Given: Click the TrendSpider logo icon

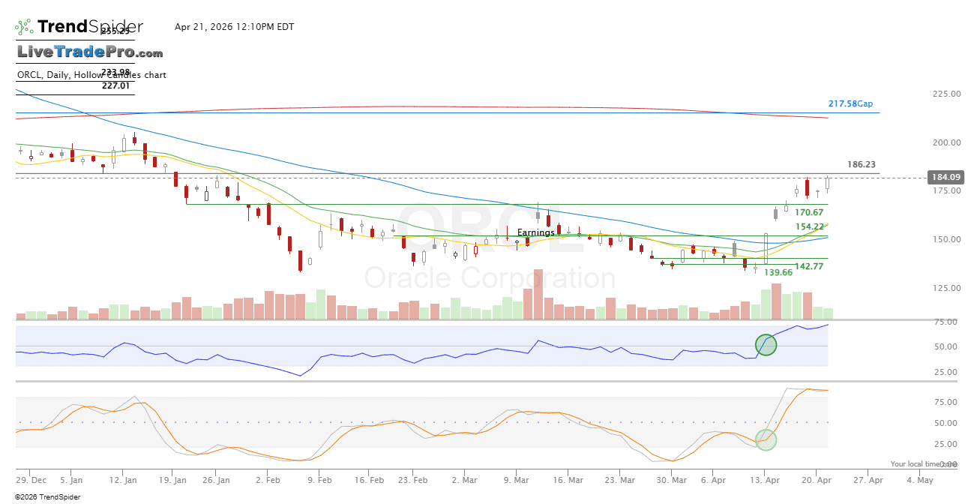Looking at the screenshot, I should click(24, 27).
